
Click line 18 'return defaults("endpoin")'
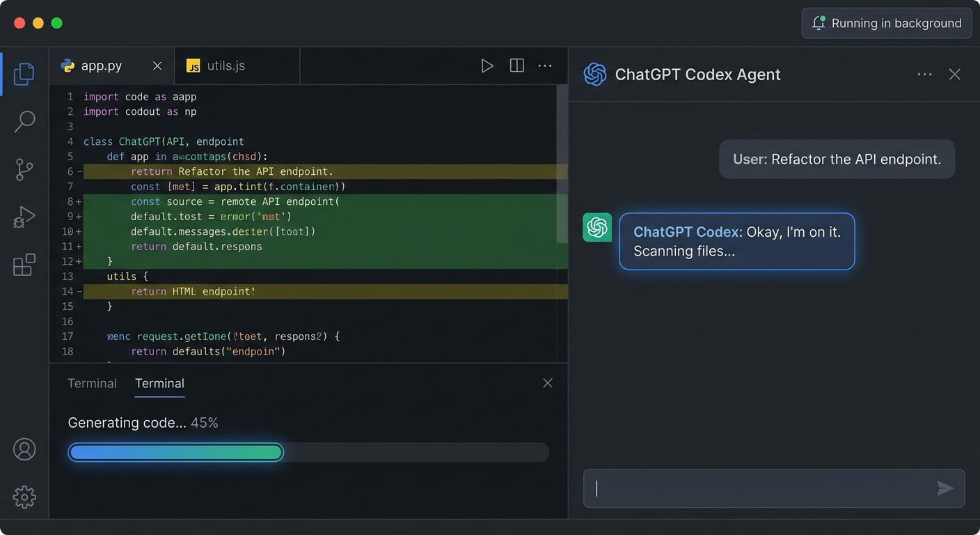click(x=208, y=351)
